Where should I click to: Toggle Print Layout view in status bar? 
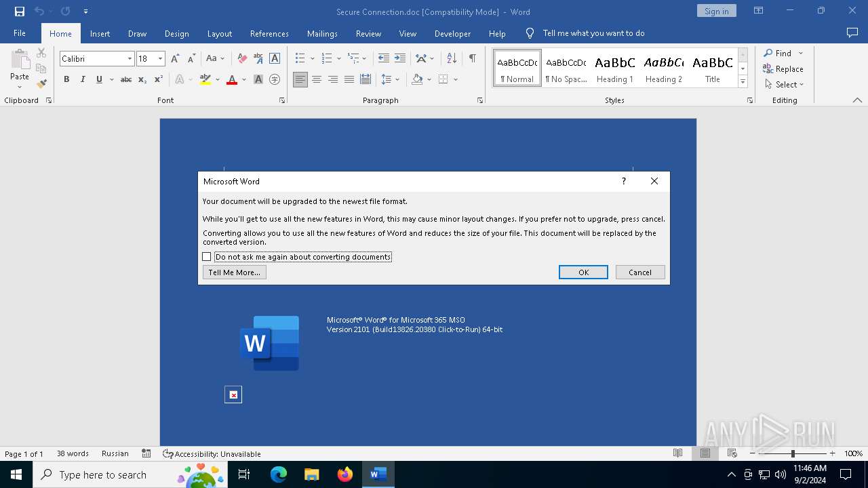click(x=705, y=453)
